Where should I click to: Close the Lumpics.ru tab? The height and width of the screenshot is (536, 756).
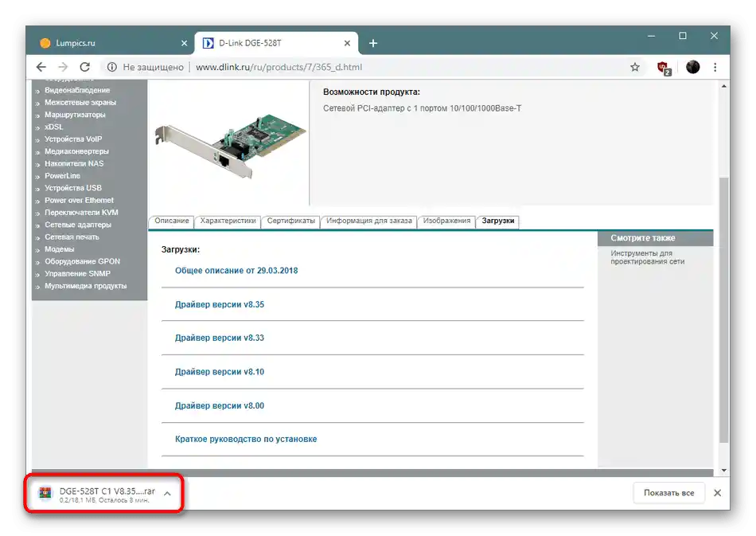pyautogui.click(x=184, y=43)
